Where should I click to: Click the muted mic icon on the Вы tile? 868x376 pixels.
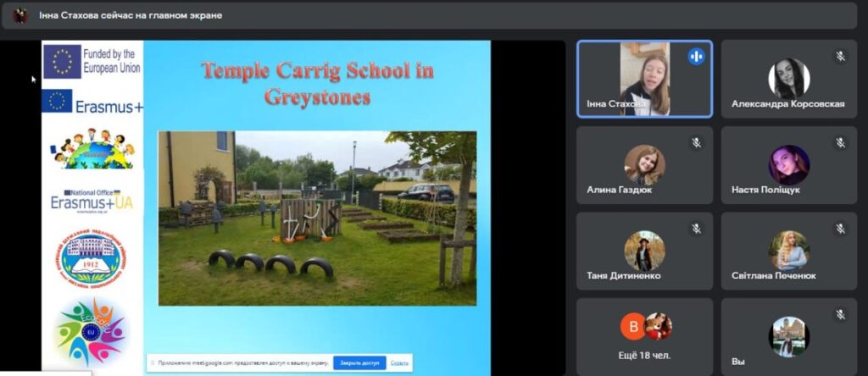point(840,314)
